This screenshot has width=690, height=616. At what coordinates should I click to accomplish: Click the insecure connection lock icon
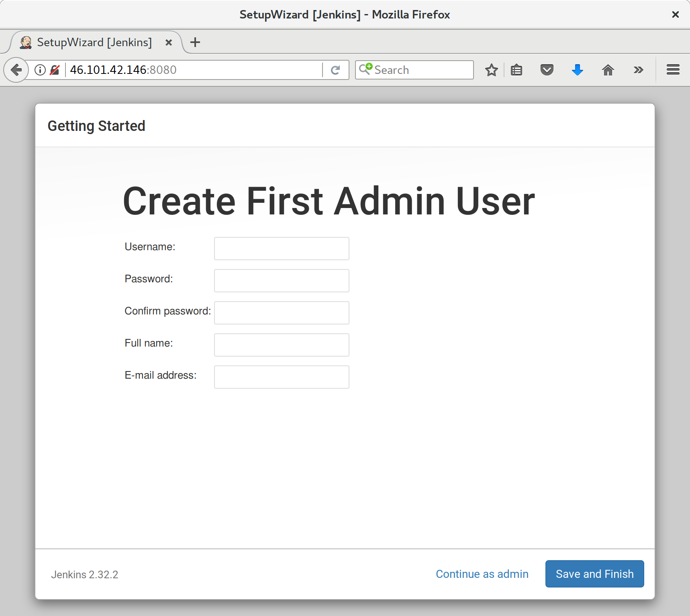pyautogui.click(x=55, y=69)
